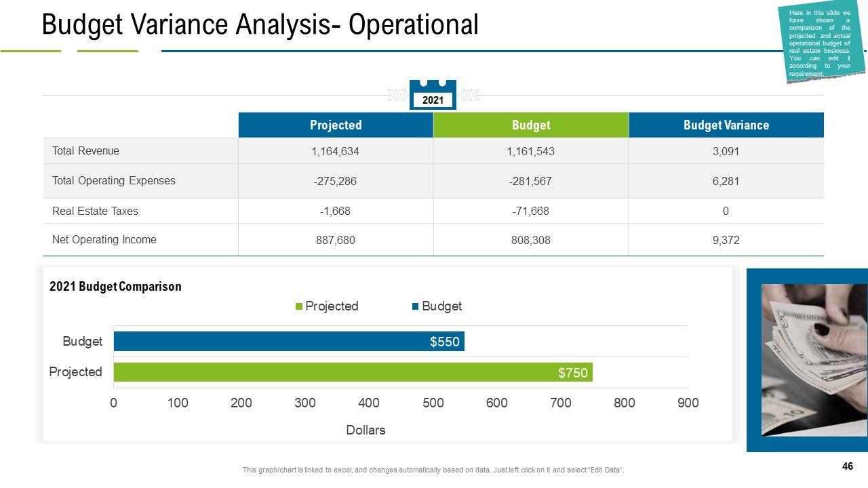868x488 pixels.
Task: Select the blue Budget legend square
Action: pyautogui.click(x=415, y=306)
